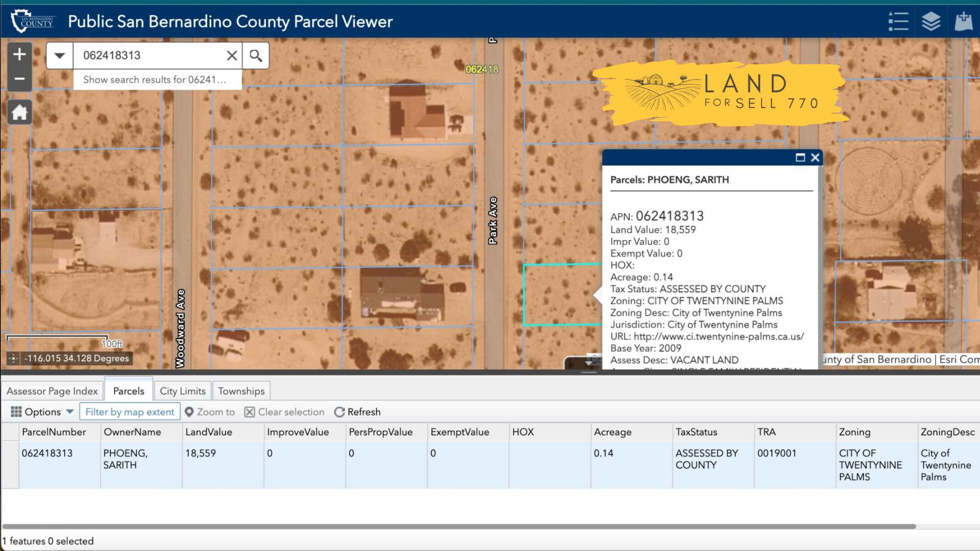
Task: Open the Assessor Page Index tab
Action: click(x=52, y=391)
